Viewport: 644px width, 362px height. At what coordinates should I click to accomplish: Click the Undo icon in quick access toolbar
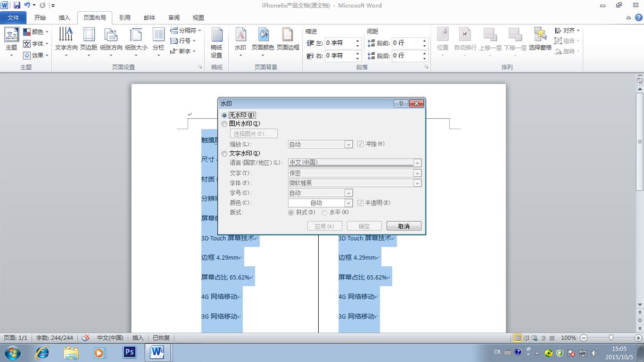27,5
